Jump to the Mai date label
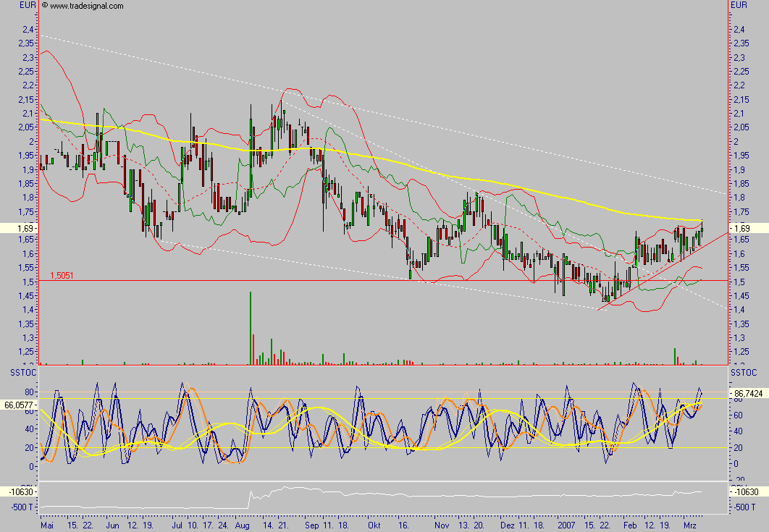 point(48,524)
